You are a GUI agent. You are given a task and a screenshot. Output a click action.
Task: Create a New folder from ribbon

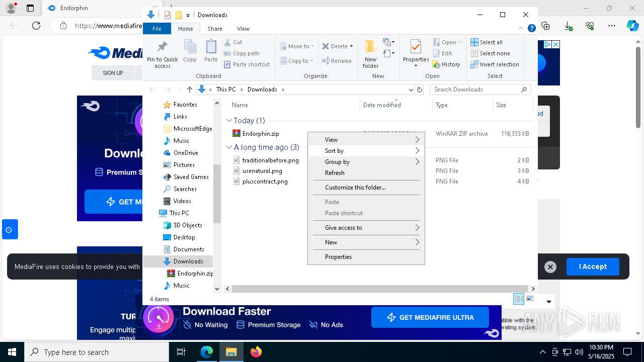coord(370,54)
